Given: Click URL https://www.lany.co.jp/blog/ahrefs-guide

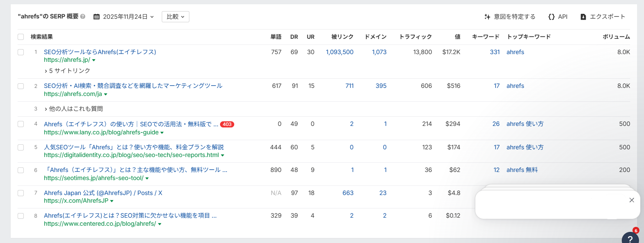Looking at the screenshot, I should click(x=101, y=132).
